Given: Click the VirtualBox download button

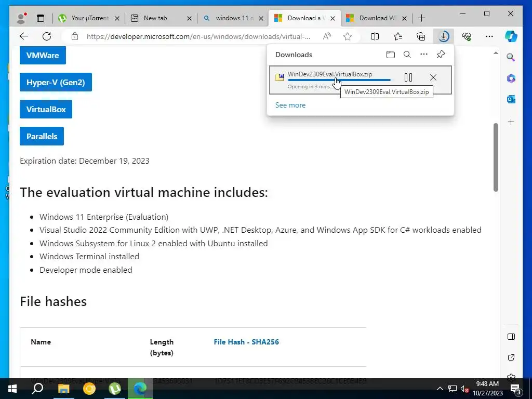Looking at the screenshot, I should click(46, 109).
